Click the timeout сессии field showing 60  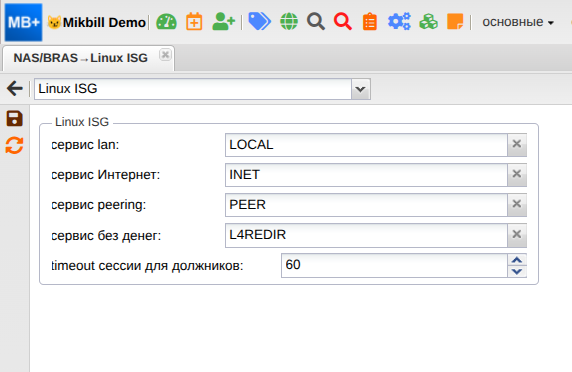click(x=394, y=265)
